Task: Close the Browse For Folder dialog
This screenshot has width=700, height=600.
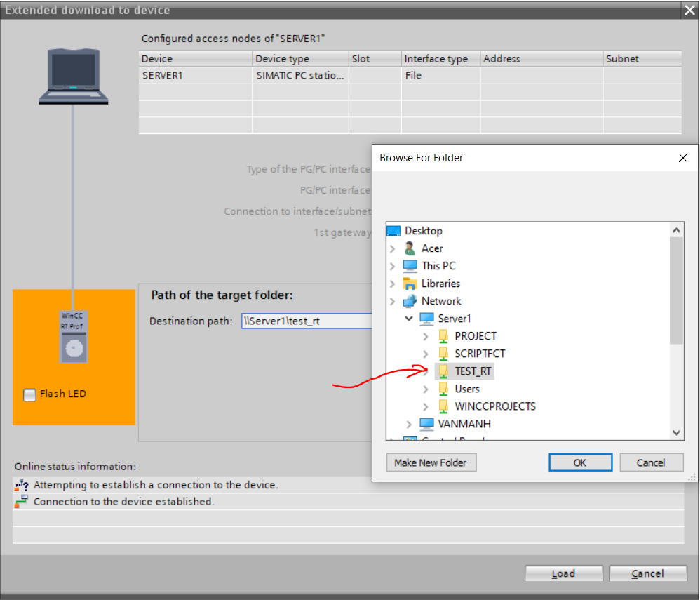Action: tap(683, 158)
